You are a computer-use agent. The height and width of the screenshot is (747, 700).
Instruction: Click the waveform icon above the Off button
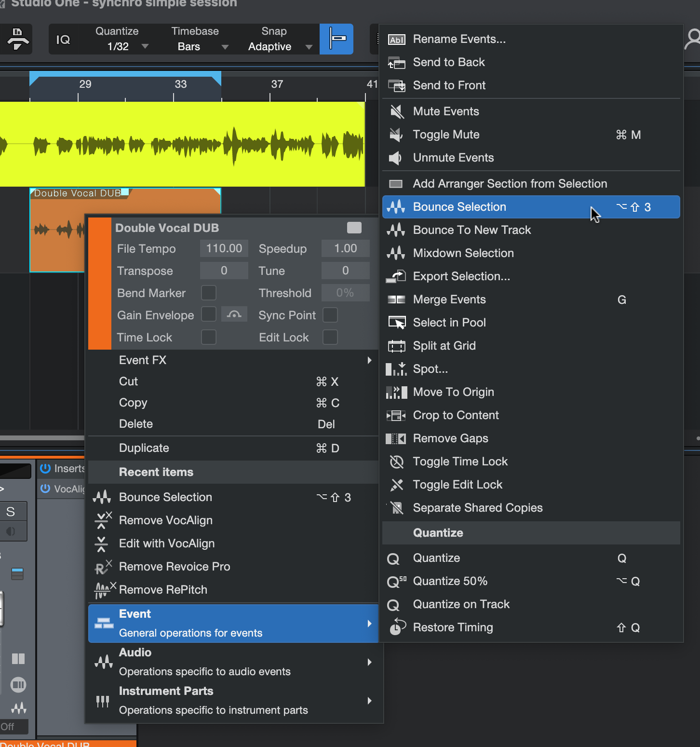click(x=18, y=707)
